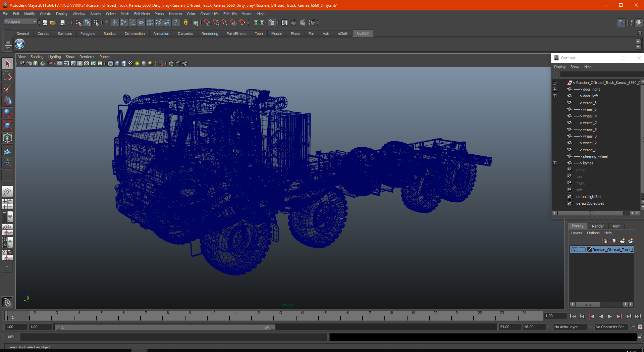Switch to four view panel layout
644x352 pixels.
click(7, 204)
